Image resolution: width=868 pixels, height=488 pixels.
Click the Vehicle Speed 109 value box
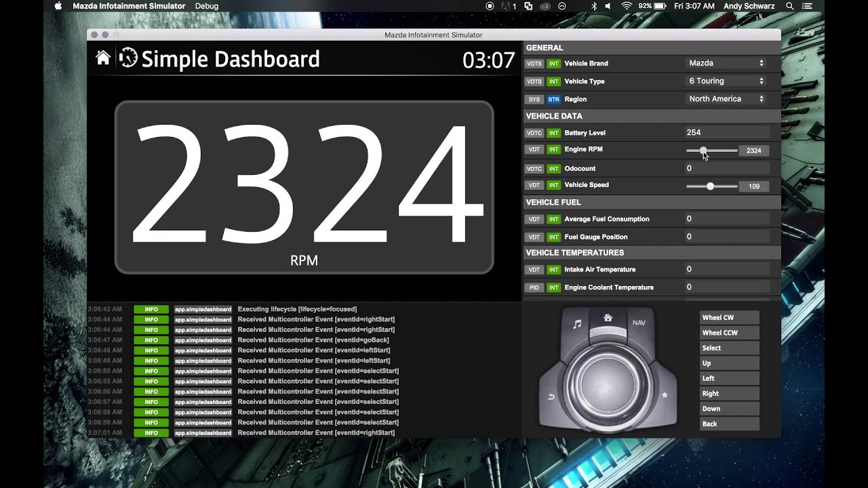pyautogui.click(x=754, y=186)
